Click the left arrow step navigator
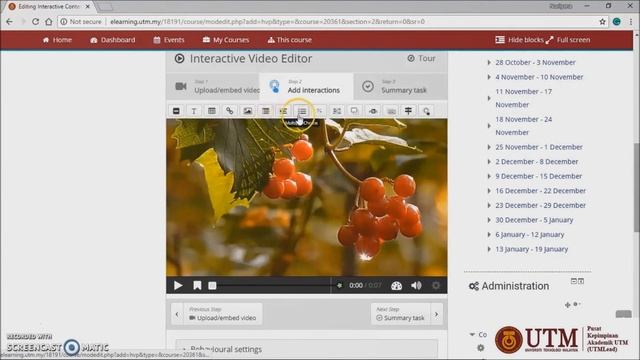The image size is (640, 360). pyautogui.click(x=177, y=314)
